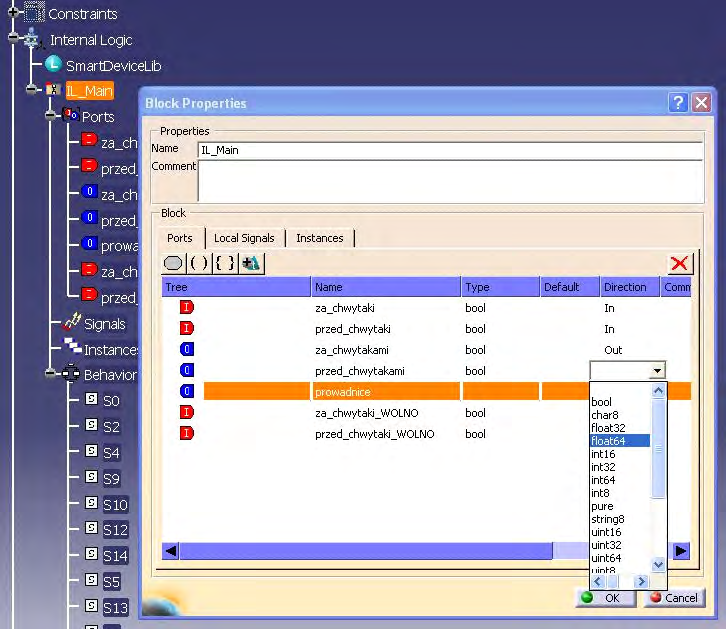Image resolution: width=726 pixels, height=629 pixels.
Task: Click the table's horizontal scrollbar thumb
Action: pyautogui.click(x=366, y=551)
